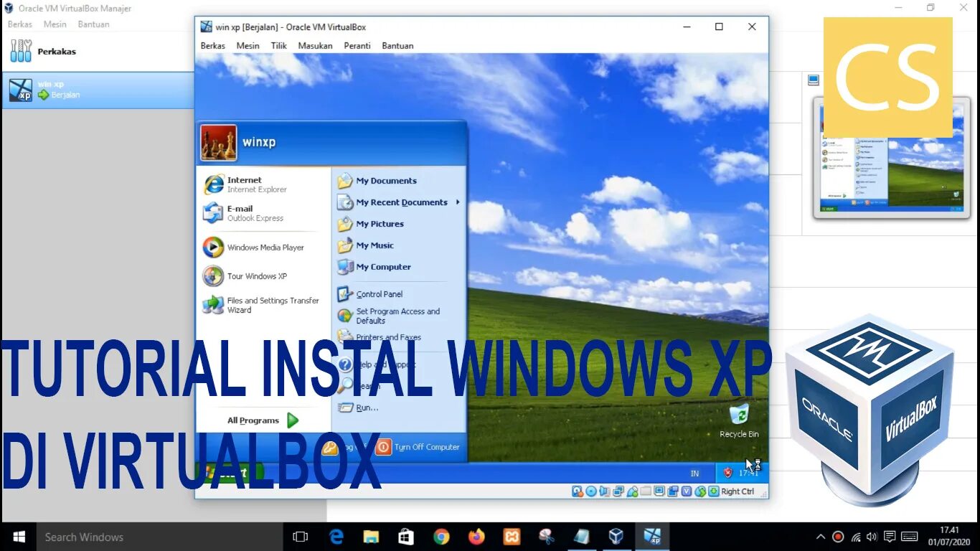Open host action center notifications icon
This screenshot has width=980, height=551.
coord(890,537)
